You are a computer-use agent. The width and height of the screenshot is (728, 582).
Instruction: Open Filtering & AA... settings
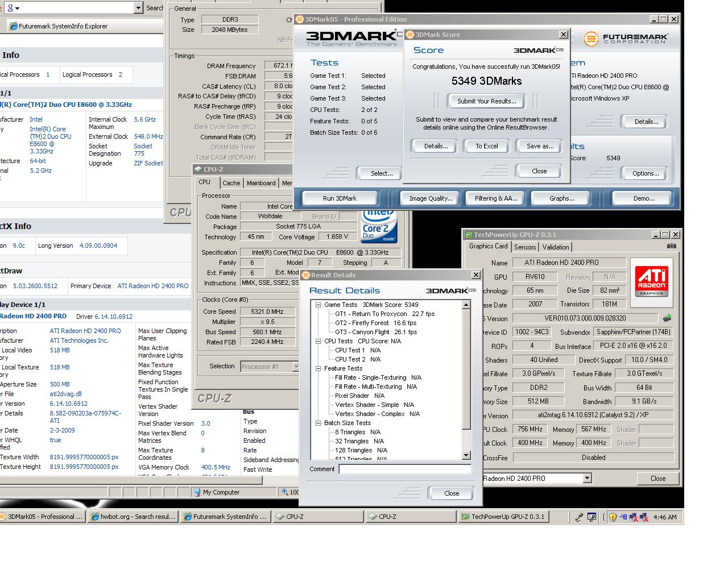point(496,198)
